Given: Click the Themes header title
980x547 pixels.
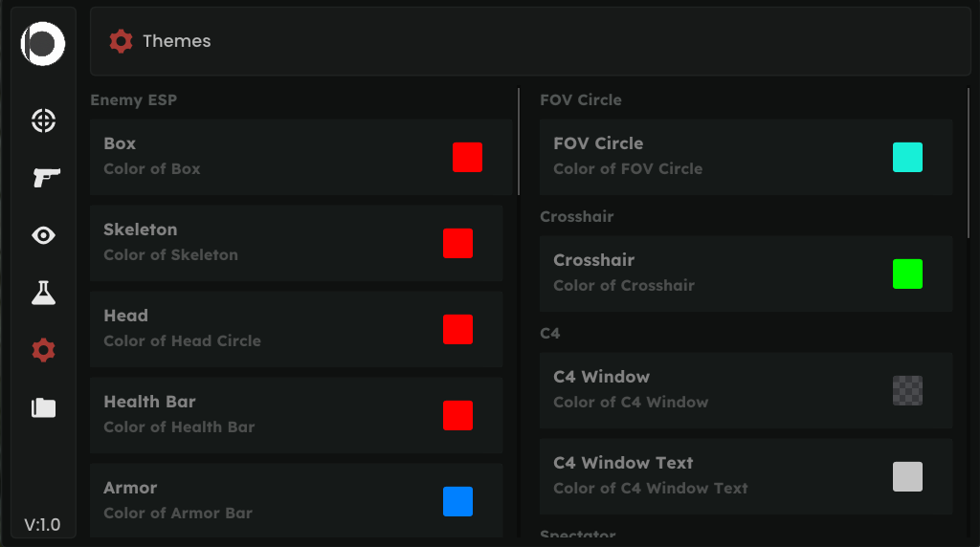Looking at the screenshot, I should point(177,41).
